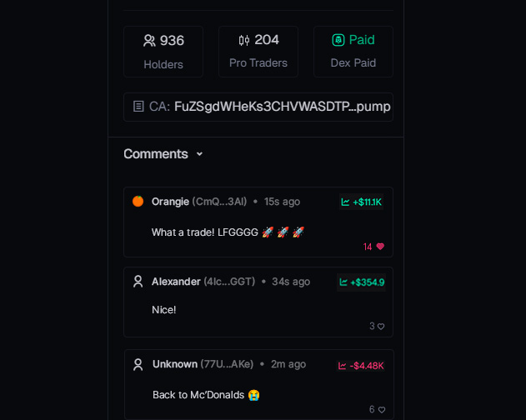The image size is (526, 420).
Task: Open the 936 Holders stat card
Action: pyautogui.click(x=163, y=52)
